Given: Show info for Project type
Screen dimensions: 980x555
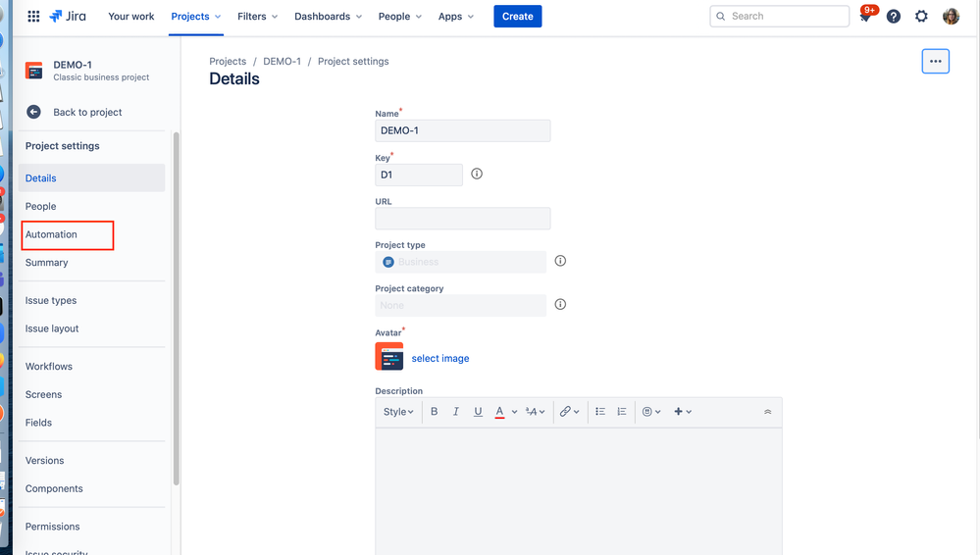Looking at the screenshot, I should pyautogui.click(x=560, y=261).
